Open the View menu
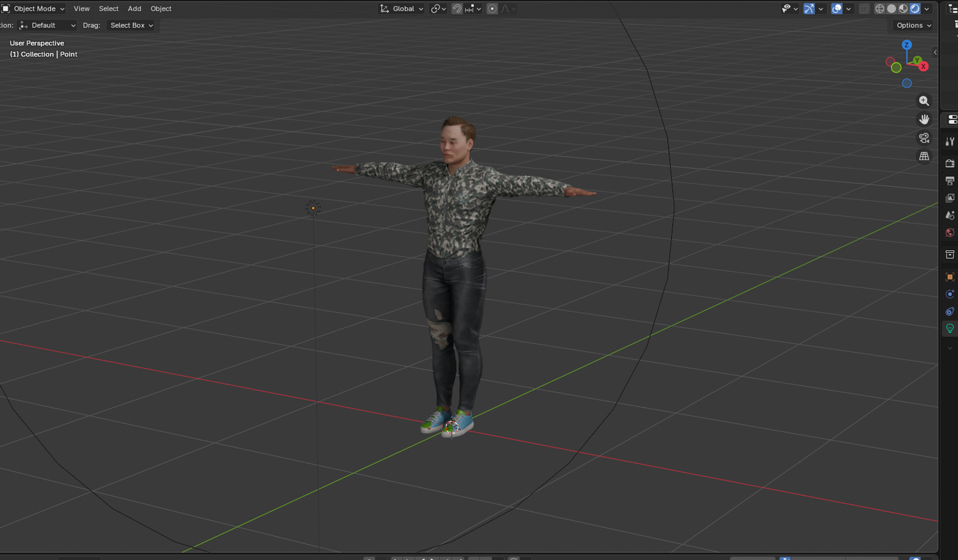Image resolution: width=958 pixels, height=560 pixels. pos(82,8)
